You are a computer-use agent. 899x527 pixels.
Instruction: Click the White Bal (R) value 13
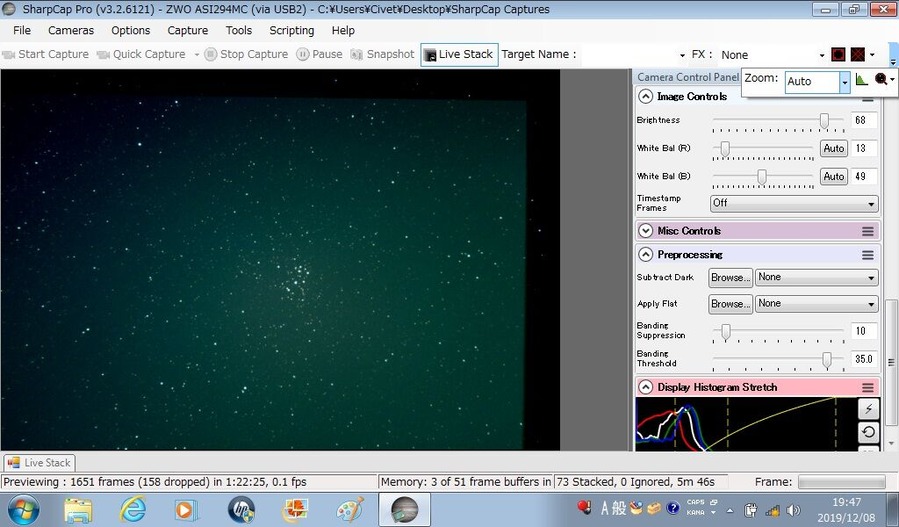coord(864,149)
